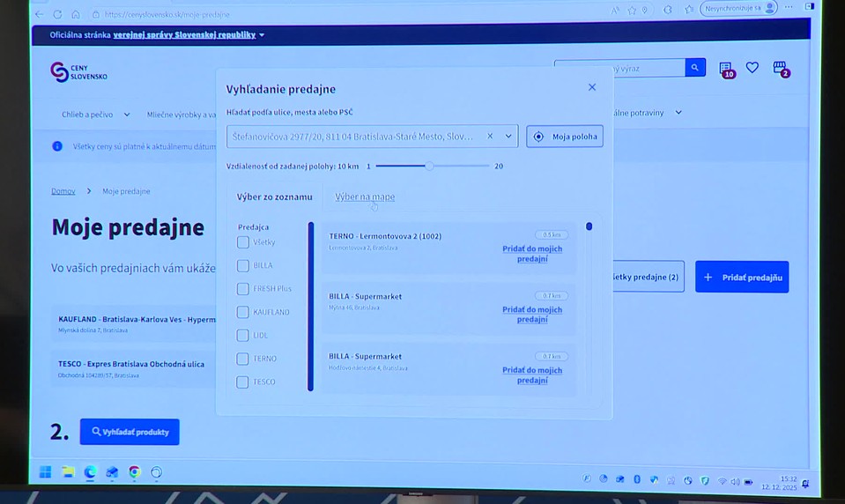Viewport: 845px width, 504px height.
Task: Click TESCO Expres Obchodná ulica store row
Action: tap(134, 368)
